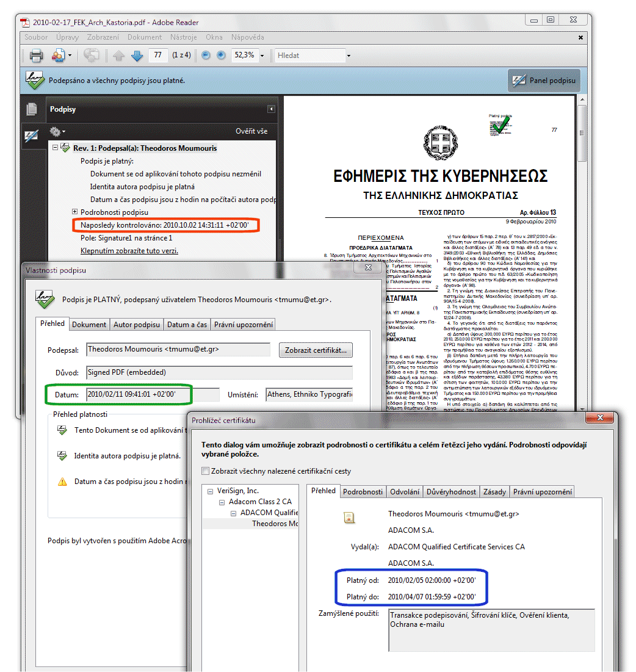
Task: Click the green checkmark signature on page
Action: (x=500, y=125)
